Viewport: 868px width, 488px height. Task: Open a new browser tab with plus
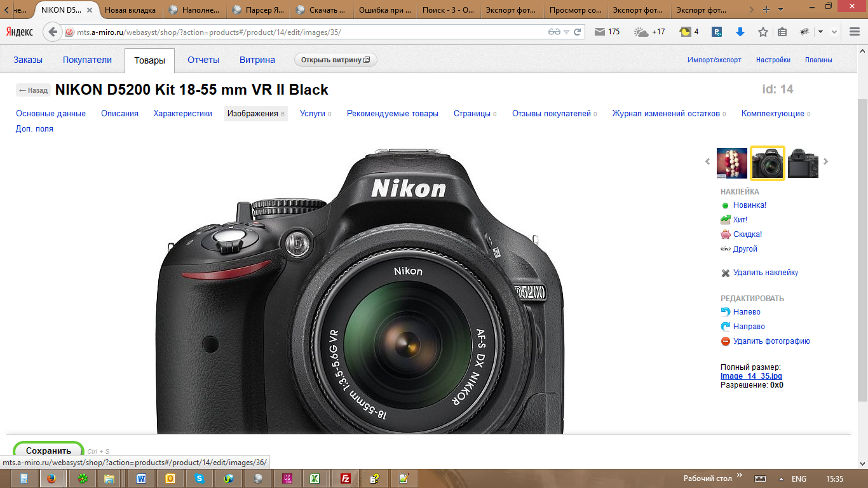point(766,10)
